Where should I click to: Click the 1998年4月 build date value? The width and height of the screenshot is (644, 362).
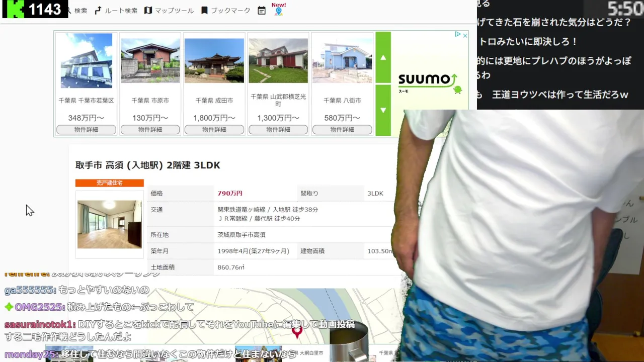(x=254, y=251)
